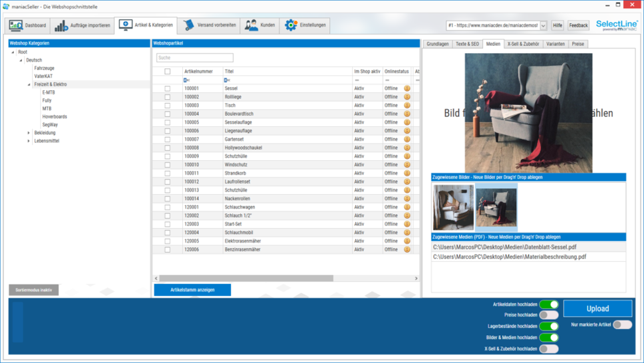This screenshot has width=644, height=363.
Task: Click the Artikelstamm anzeigen button
Action: coord(192,290)
